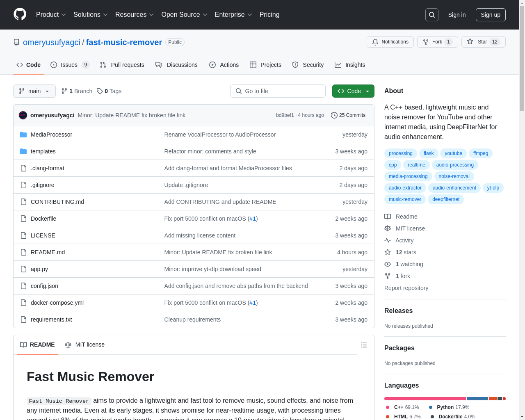Screen dimensions: 525x420
Task: Click the ffmpeg topic tag
Action: coord(481,153)
